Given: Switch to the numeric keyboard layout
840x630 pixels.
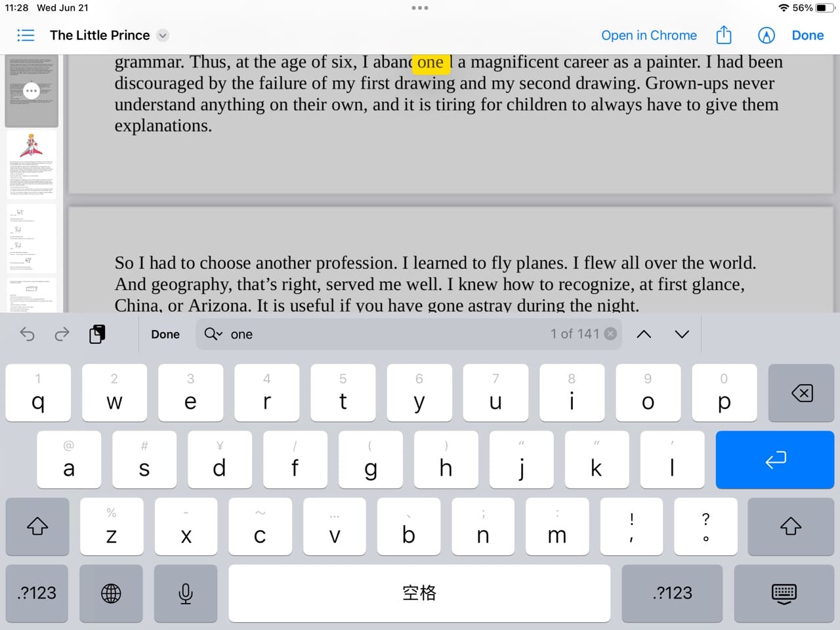Looking at the screenshot, I should (37, 593).
